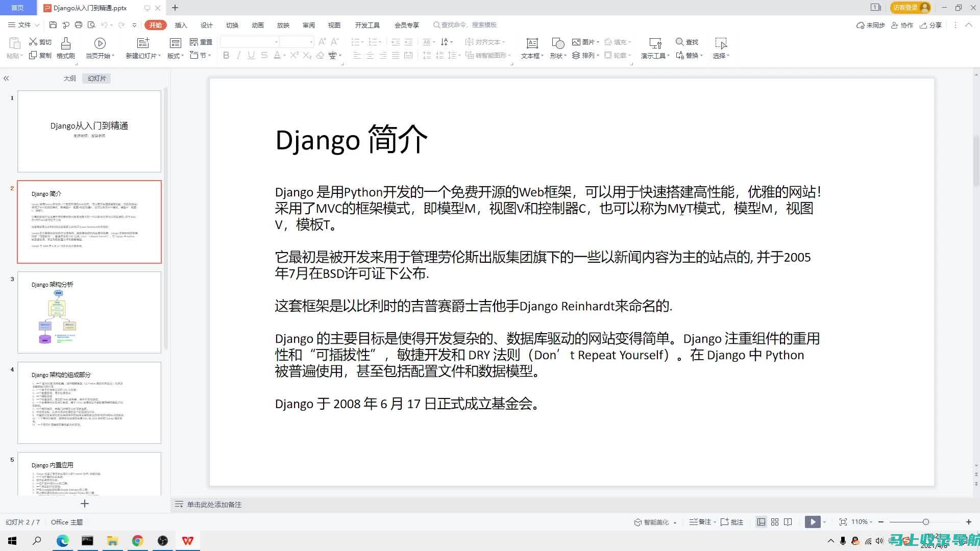The height and width of the screenshot is (551, 980).
Task: Click the Superscript icon
Action: pos(295,55)
